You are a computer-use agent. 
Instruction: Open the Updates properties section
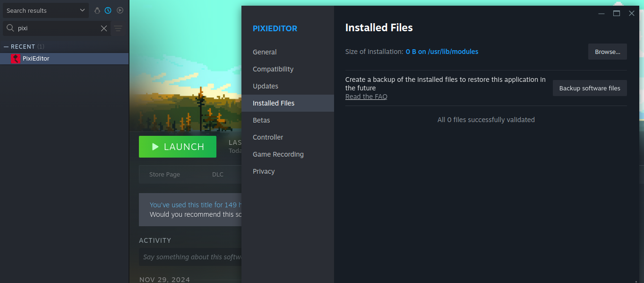[288, 86]
